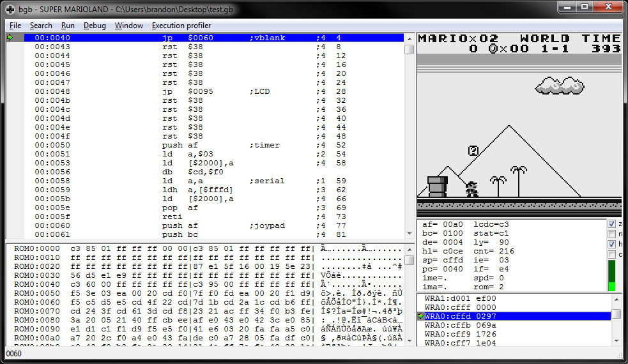
Task: Click disassembly scrollbar up arrow
Action: pyautogui.click(x=410, y=38)
